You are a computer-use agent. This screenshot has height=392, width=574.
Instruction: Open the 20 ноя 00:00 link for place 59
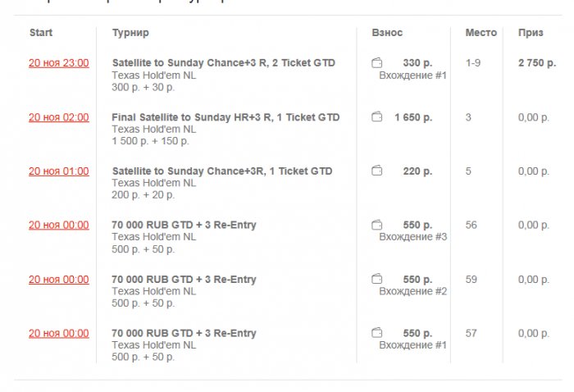click(59, 280)
